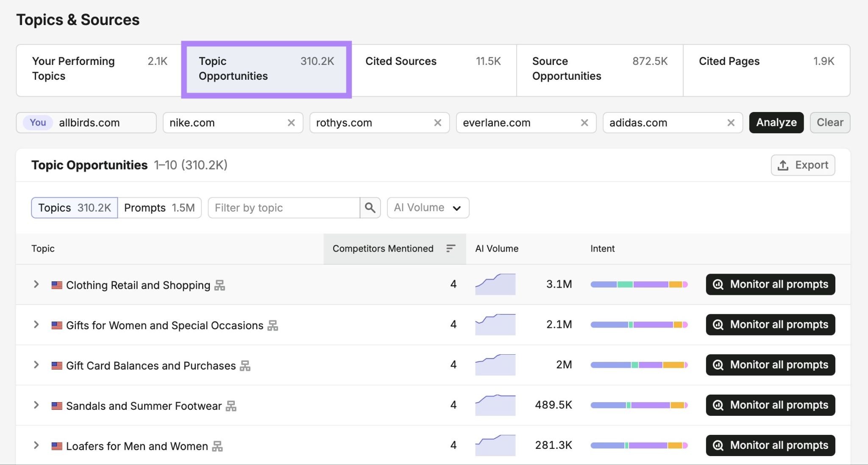
Task: Monitor all prompts for Gift Card Balances
Action: point(771,365)
